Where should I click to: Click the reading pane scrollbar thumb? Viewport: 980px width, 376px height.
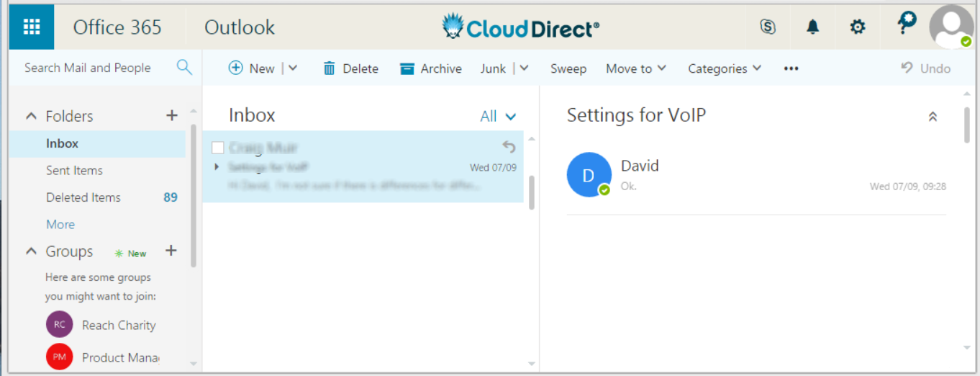coord(967,124)
